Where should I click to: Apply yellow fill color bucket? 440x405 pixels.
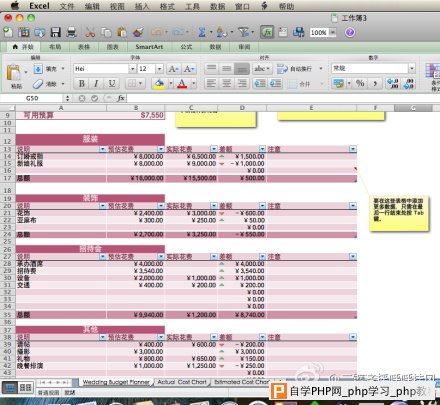coord(159,84)
